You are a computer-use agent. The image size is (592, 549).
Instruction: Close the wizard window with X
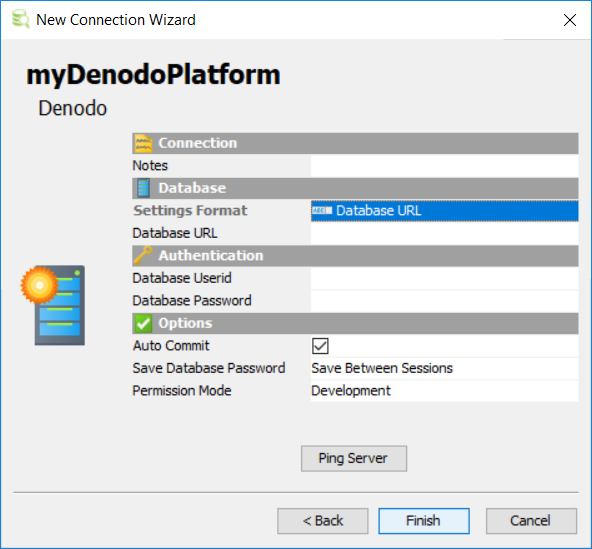(x=570, y=20)
